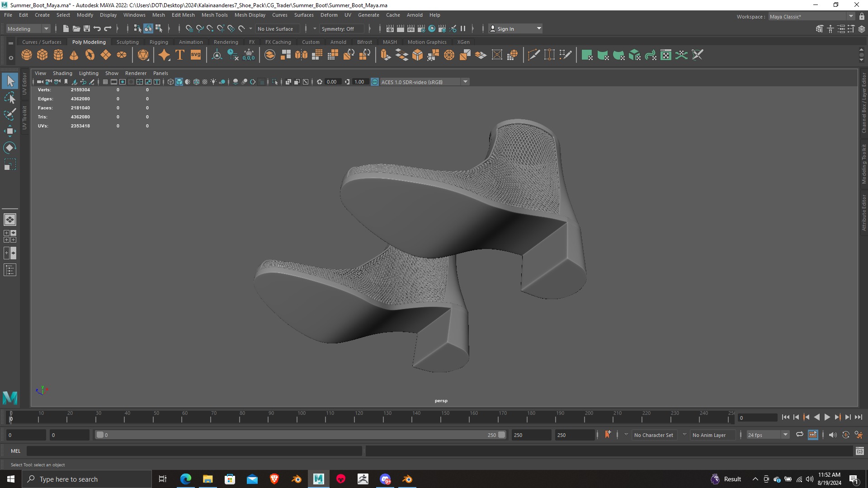Click the Save scene icon
Viewport: 868px width, 488px height.
[x=87, y=28]
